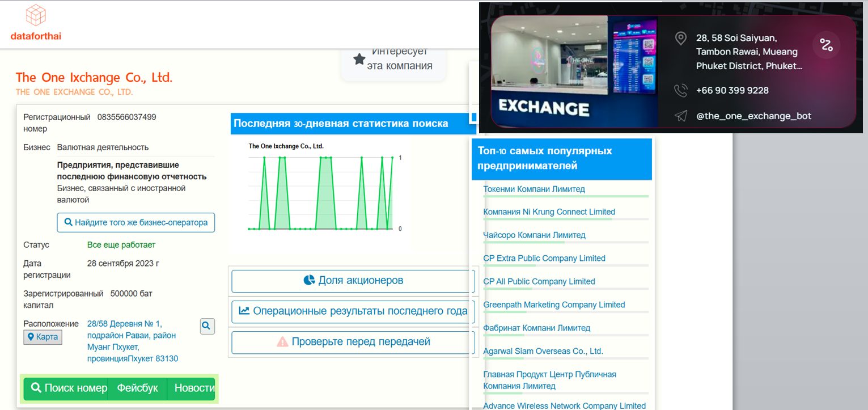Open 'CP All Public Company Limited' link
The width and height of the screenshot is (868, 410).
pyautogui.click(x=539, y=281)
